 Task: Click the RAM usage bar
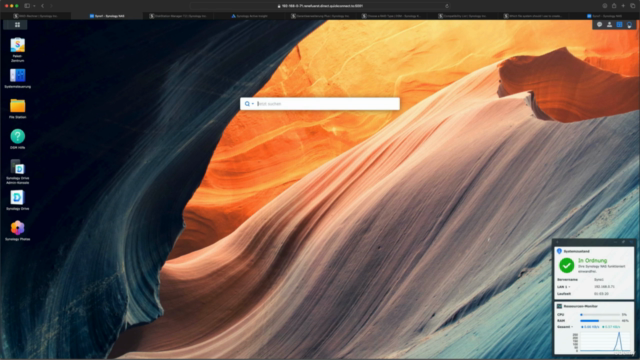tap(600, 321)
